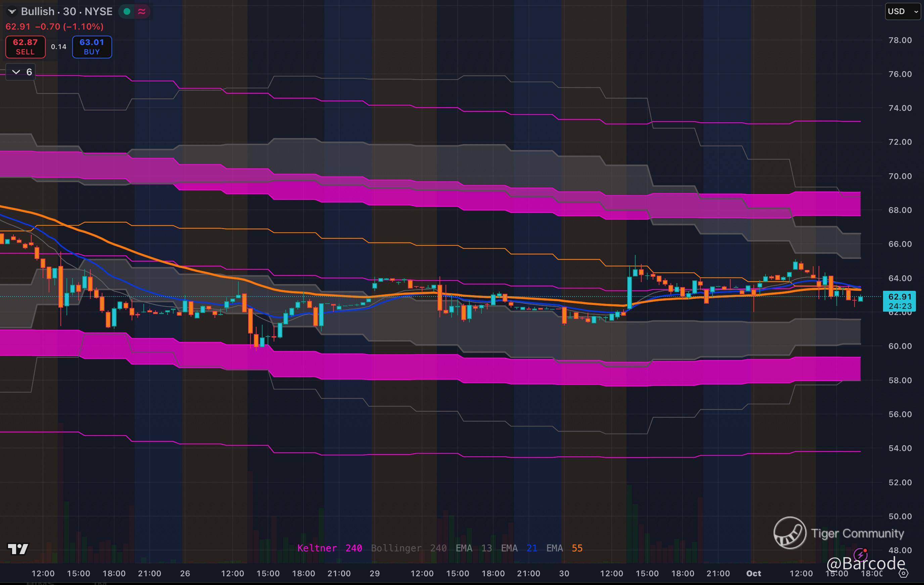Image resolution: width=924 pixels, height=585 pixels.
Task: Click the current price 62.91 label on the price scale
Action: pyautogui.click(x=900, y=297)
